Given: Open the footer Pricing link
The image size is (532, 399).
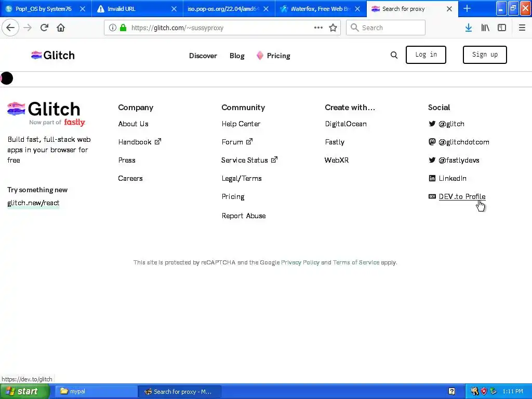Looking at the screenshot, I should pos(233,196).
